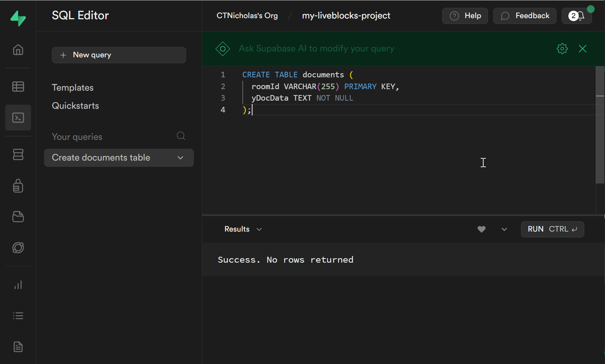Open the Database section in the sidebar
The height and width of the screenshot is (364, 605).
point(18,155)
